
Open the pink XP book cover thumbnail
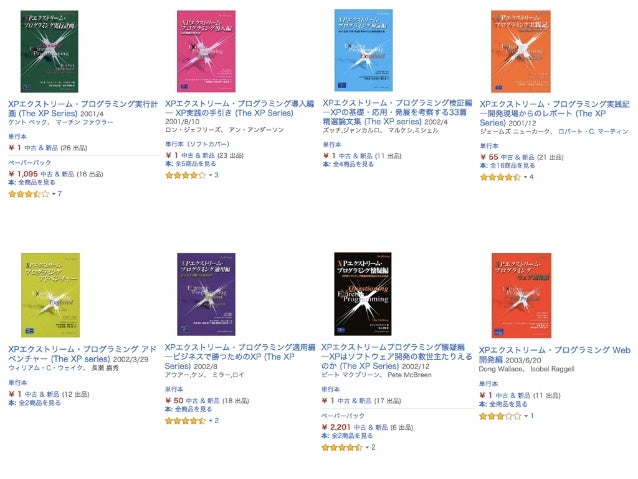click(x=206, y=51)
